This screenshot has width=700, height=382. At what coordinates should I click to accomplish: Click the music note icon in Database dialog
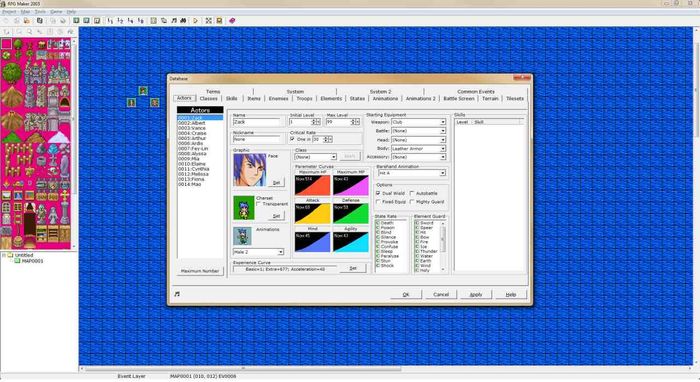click(177, 294)
